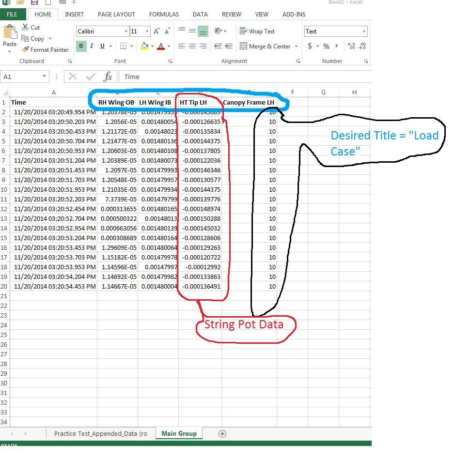Click the Center align icon
455x476 pixels.
click(x=192, y=46)
